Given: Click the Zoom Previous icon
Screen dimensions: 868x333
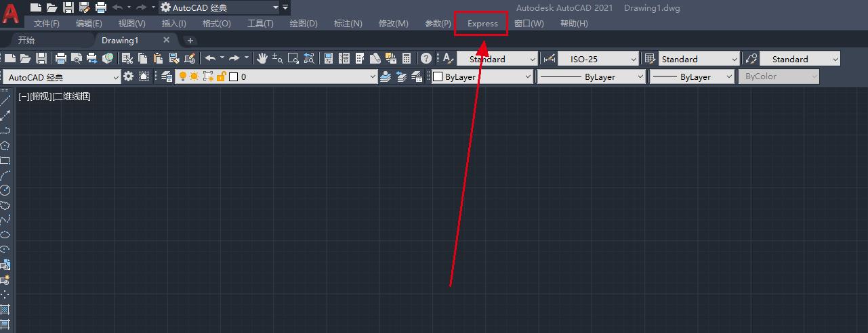Looking at the screenshot, I should pos(309,58).
